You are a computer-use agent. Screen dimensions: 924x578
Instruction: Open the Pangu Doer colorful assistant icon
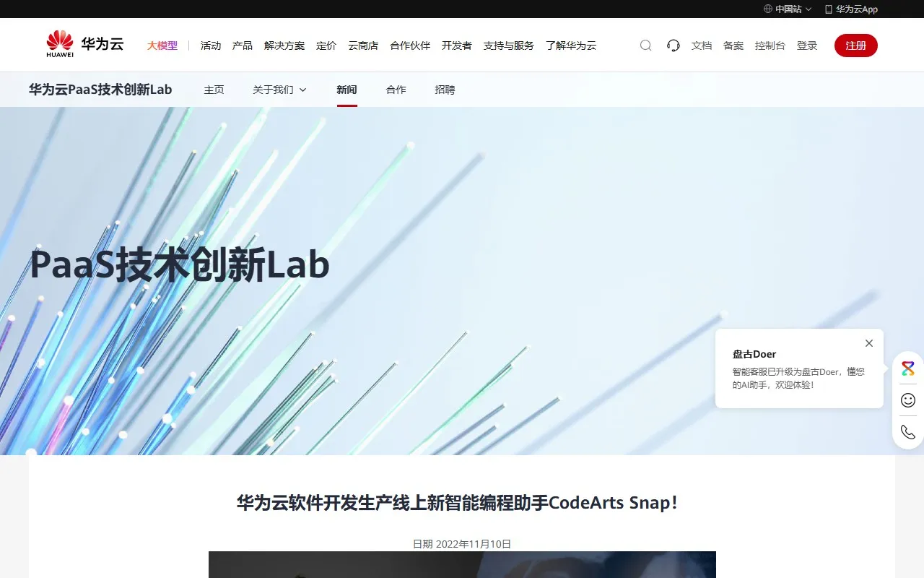pyautogui.click(x=908, y=368)
